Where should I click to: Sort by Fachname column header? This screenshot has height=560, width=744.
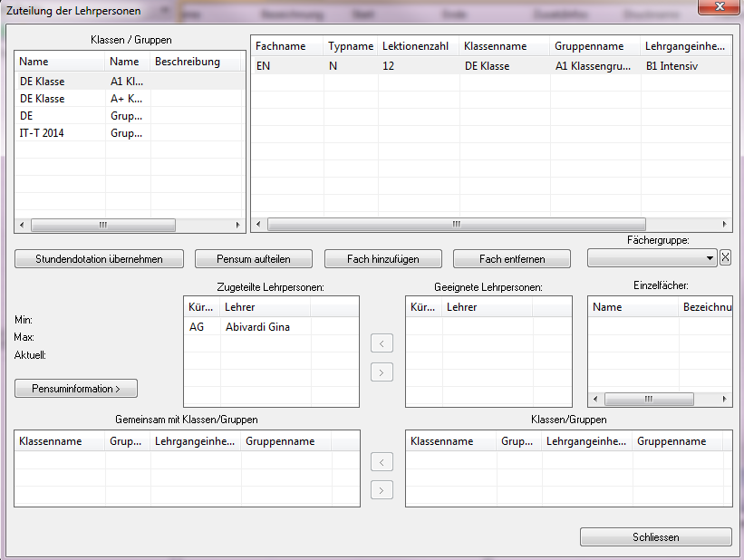(281, 45)
